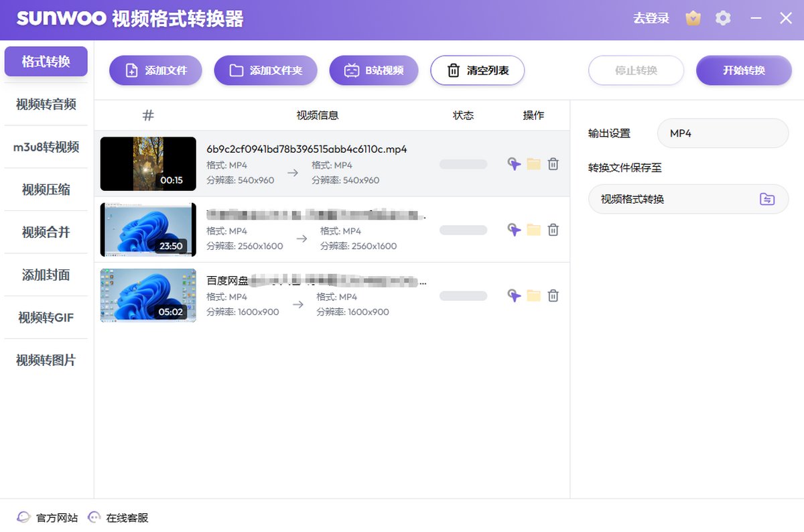Click the progress bar of the first video

pyautogui.click(x=464, y=163)
